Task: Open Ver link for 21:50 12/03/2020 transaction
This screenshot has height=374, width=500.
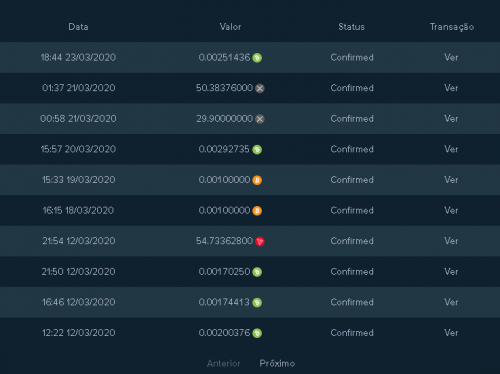Action: pyautogui.click(x=451, y=272)
